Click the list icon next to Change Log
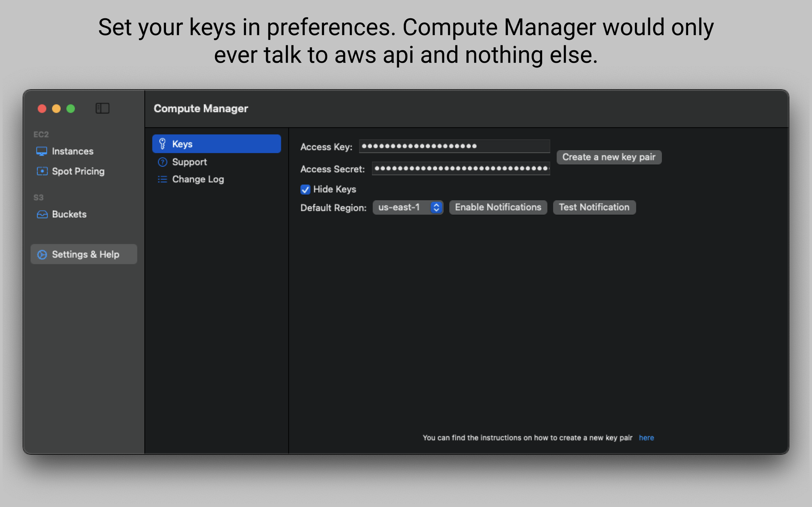812x507 pixels. coord(163,179)
